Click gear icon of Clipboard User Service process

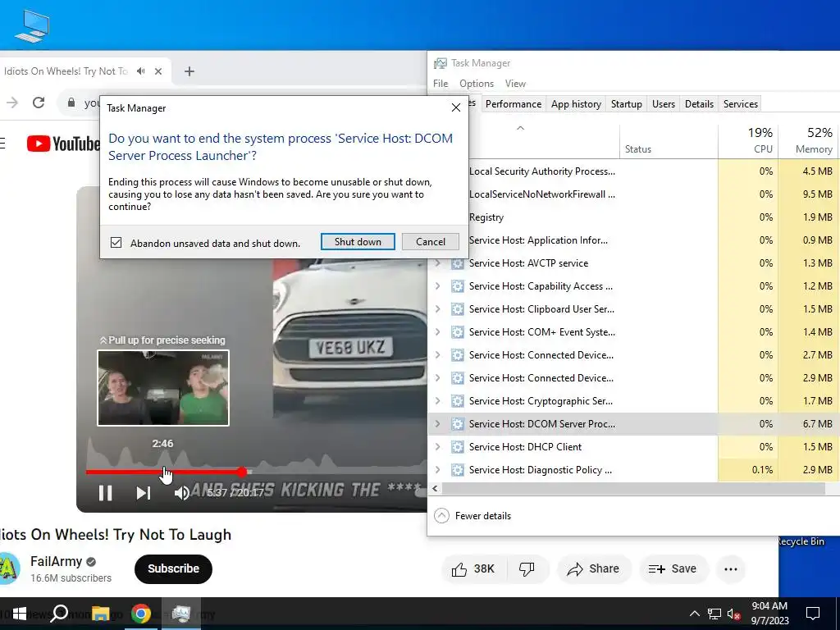click(458, 309)
